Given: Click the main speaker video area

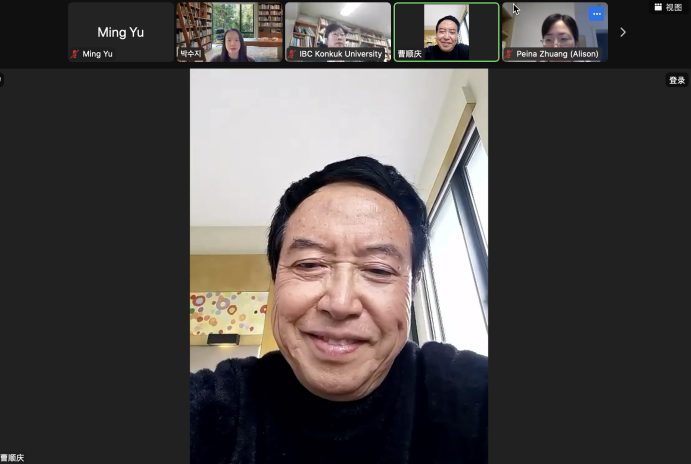Looking at the screenshot, I should pos(339,265).
